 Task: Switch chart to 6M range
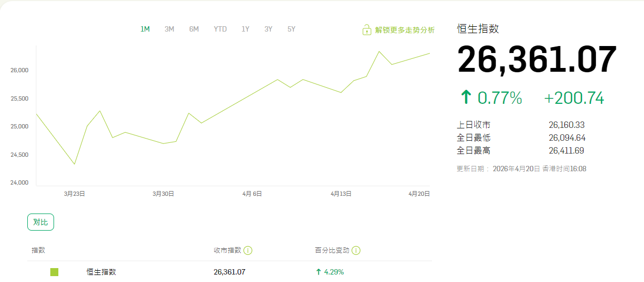[x=194, y=29]
